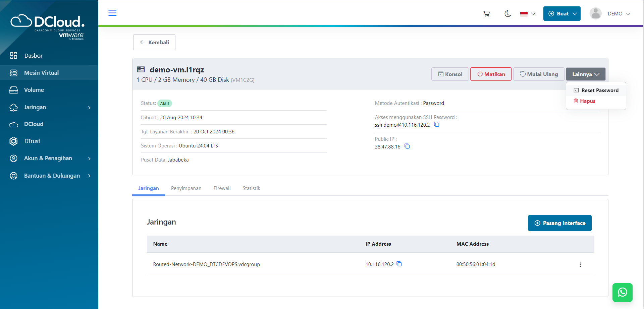This screenshot has width=644, height=309.
Task: Click the user avatar icon
Action: [595, 14]
